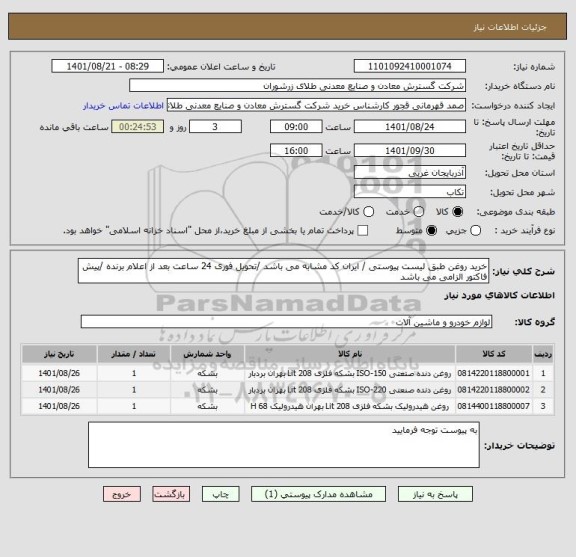Click the request creator name field
This screenshot has height=557, width=576.
[317, 105]
